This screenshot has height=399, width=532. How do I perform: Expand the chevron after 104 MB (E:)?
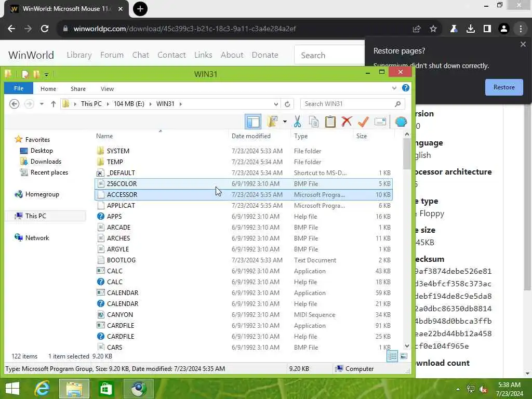pos(150,104)
